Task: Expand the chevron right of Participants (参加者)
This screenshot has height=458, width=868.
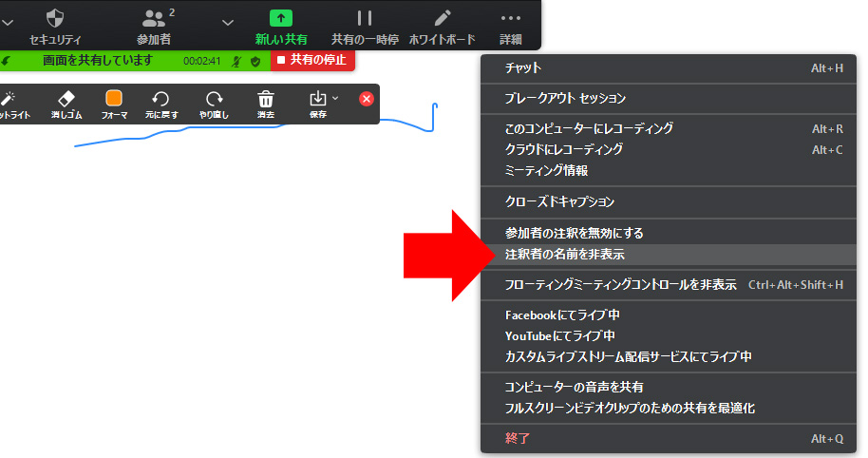Action: pos(227,21)
